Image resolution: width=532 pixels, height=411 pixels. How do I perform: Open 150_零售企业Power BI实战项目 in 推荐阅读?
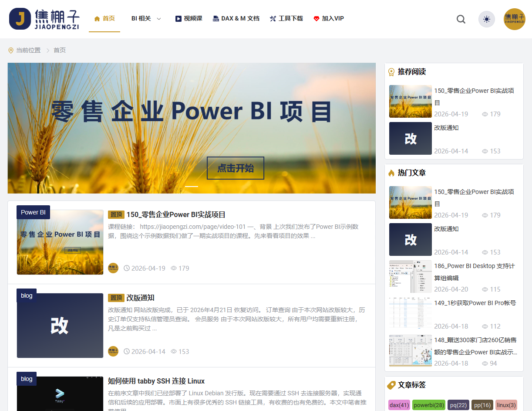(x=474, y=97)
